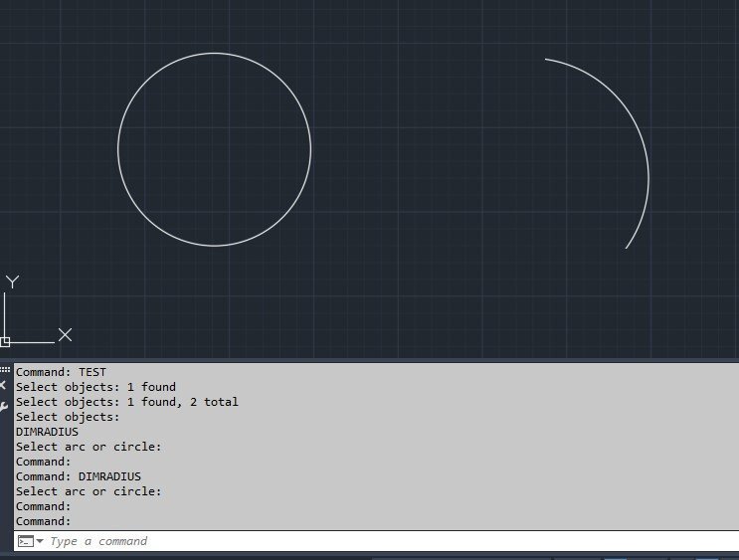The image size is (739, 560).
Task: Grab the command window drag handle
Action: click(x=5, y=370)
